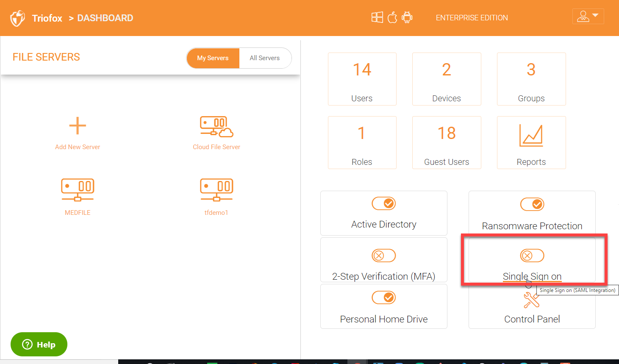Click the Personal Home Drive label
This screenshot has height=364, width=619.
384,319
